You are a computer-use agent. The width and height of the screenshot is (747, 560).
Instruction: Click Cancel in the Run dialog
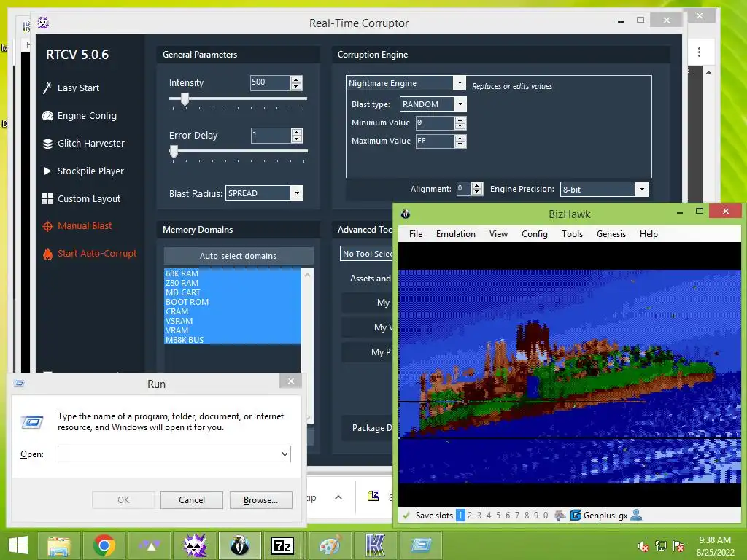[x=192, y=500]
